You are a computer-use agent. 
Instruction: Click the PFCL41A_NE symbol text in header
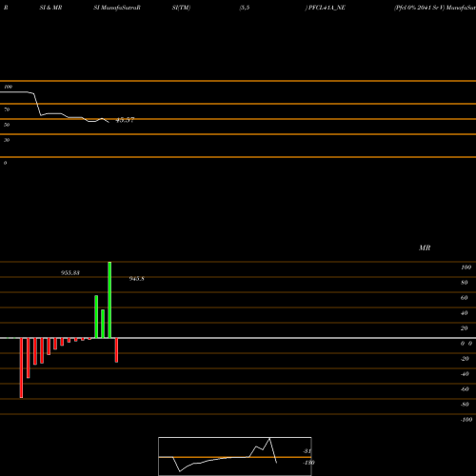coord(327,8)
